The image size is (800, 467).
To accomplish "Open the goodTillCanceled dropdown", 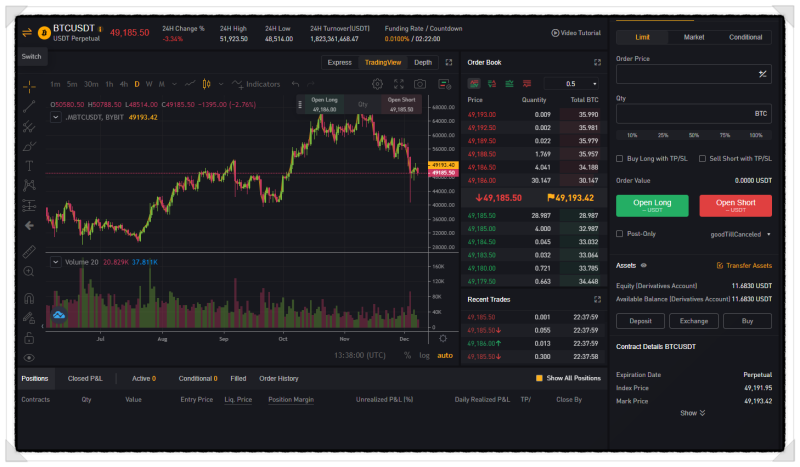I will 740,234.
